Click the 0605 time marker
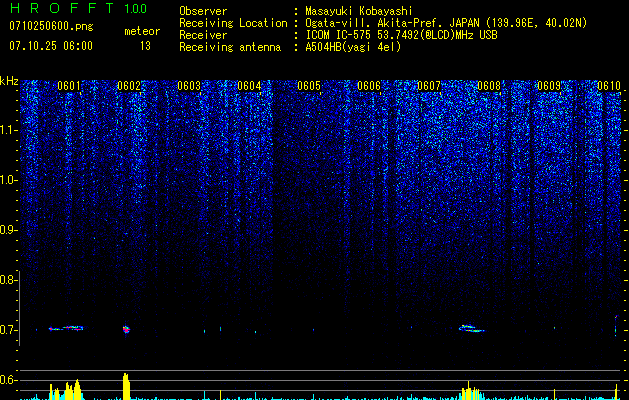Image resolution: width=629 pixels, height=400 pixels. [x=309, y=86]
